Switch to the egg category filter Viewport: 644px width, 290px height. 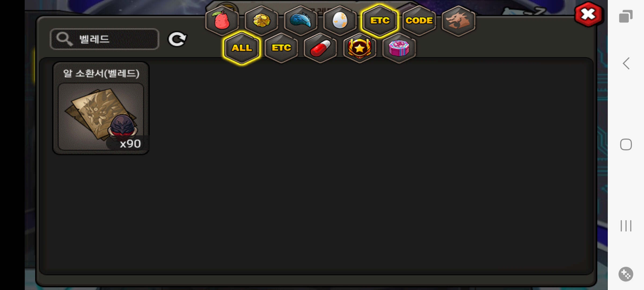pos(340,21)
